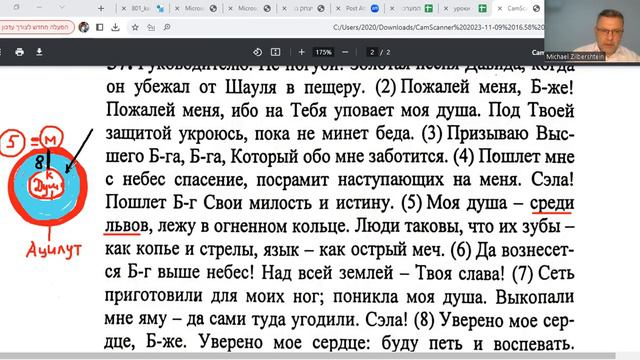Print the PDF document
The image size is (640, 360).
pyautogui.click(x=19, y=52)
